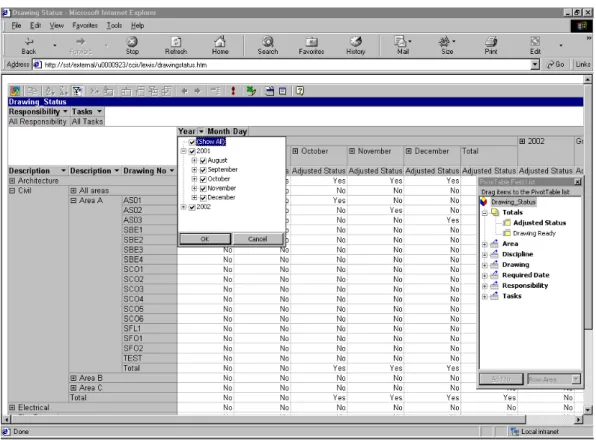Viewport: 596px width, 440px height.
Task: Toggle the Field List toolbar icon
Action: 282,91
